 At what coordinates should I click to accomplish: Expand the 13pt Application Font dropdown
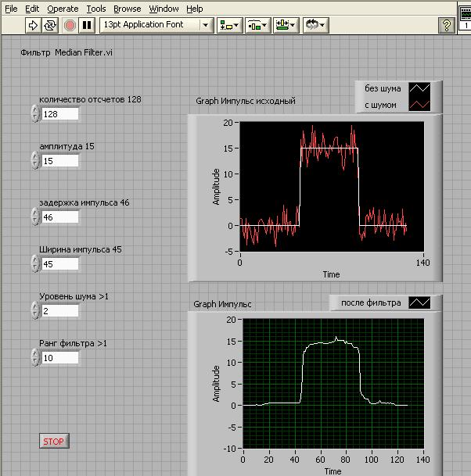(x=207, y=25)
